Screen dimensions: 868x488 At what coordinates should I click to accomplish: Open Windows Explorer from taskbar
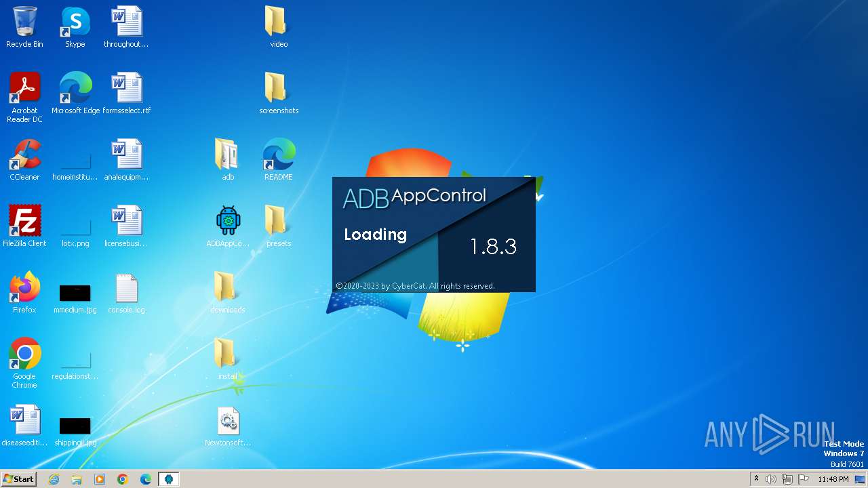click(77, 479)
